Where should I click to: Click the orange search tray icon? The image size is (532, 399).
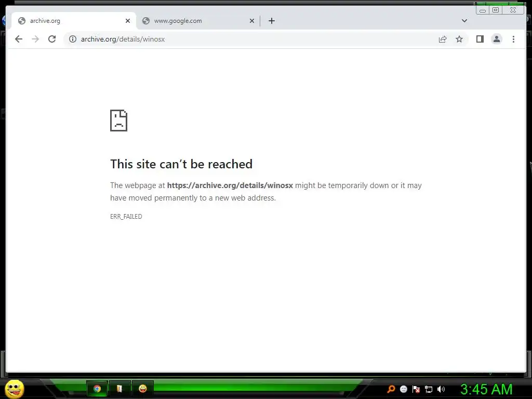[391, 389]
